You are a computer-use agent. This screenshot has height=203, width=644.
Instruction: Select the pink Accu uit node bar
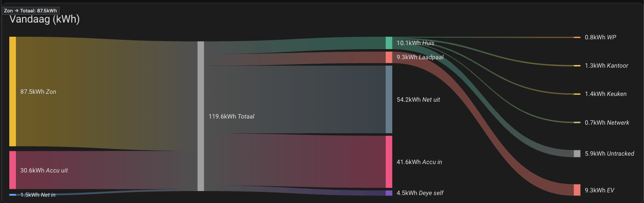[x=12, y=170]
